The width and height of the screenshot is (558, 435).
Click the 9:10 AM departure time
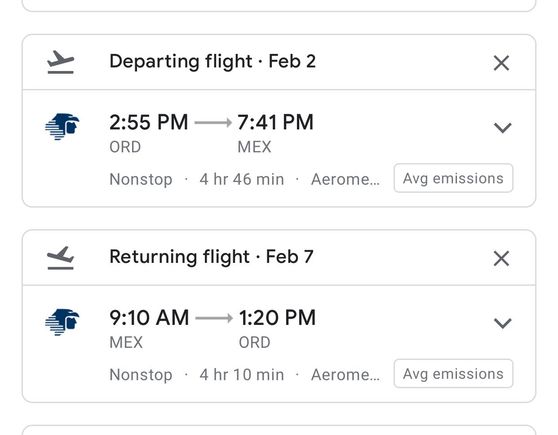[149, 318]
